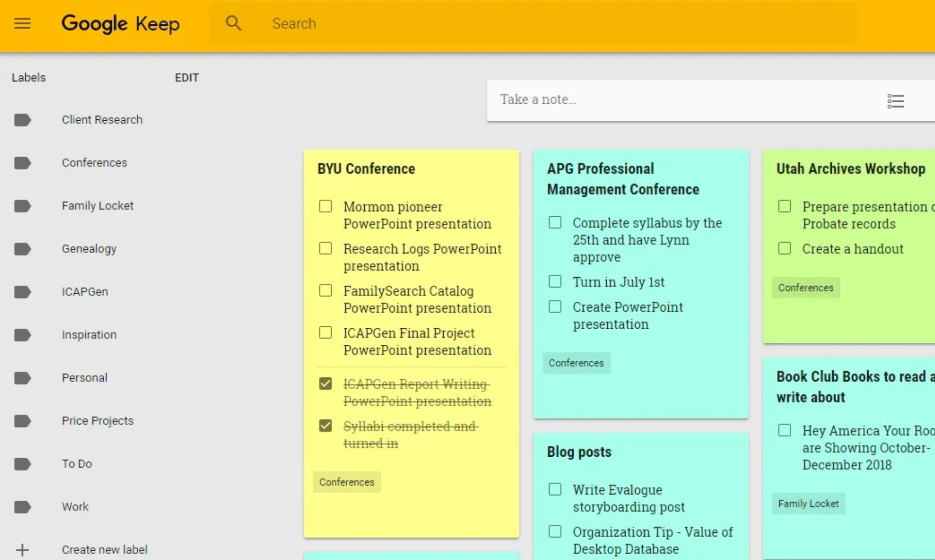Click Conferences chip on Utah Archives note

pyautogui.click(x=805, y=288)
